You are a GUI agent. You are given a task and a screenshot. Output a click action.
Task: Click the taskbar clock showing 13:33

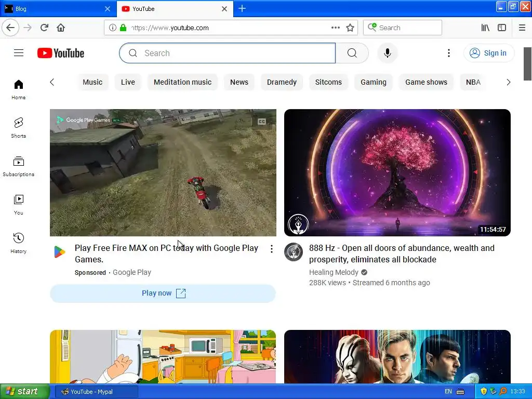(x=517, y=392)
